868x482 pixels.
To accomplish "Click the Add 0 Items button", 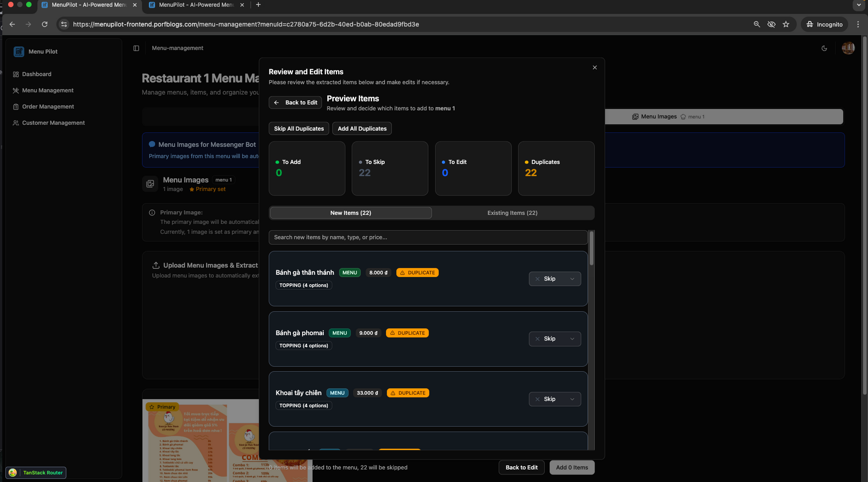I will tap(572, 468).
